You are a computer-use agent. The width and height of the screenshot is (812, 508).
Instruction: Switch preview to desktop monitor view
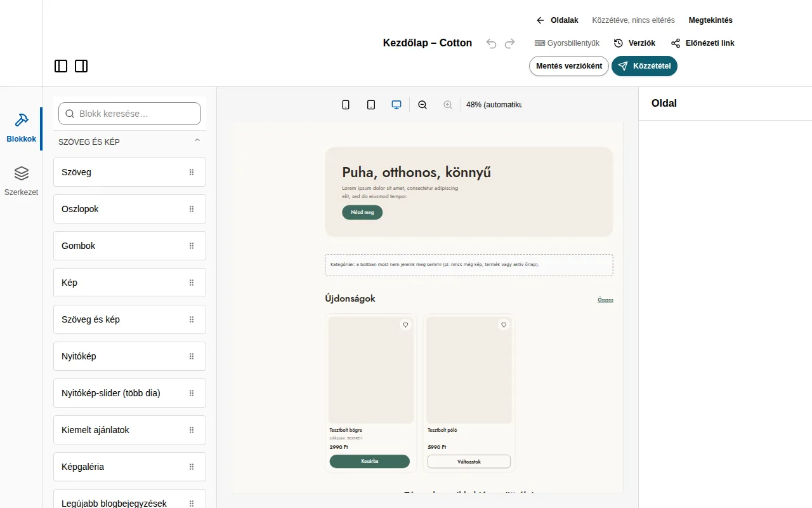pyautogui.click(x=396, y=105)
